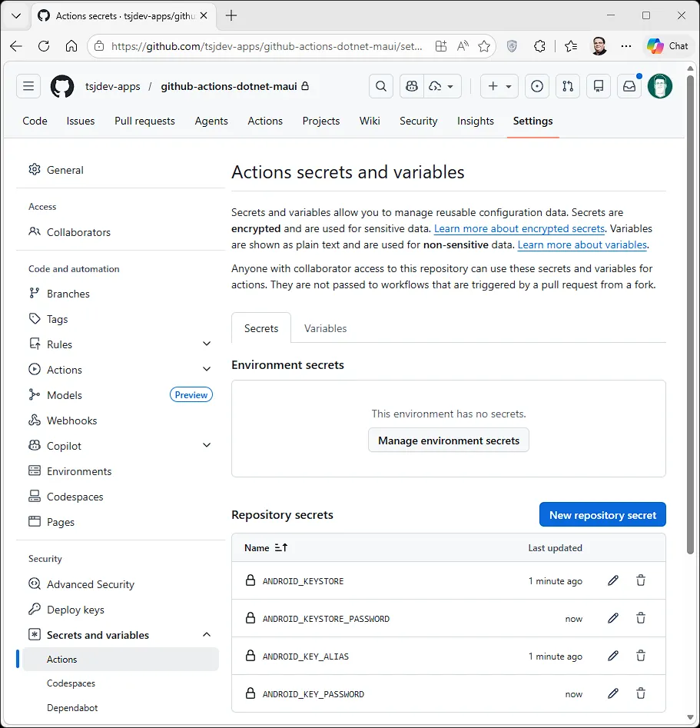Open Copilot chat icon in header
Viewport: 700px width, 728px height.
[x=412, y=86]
